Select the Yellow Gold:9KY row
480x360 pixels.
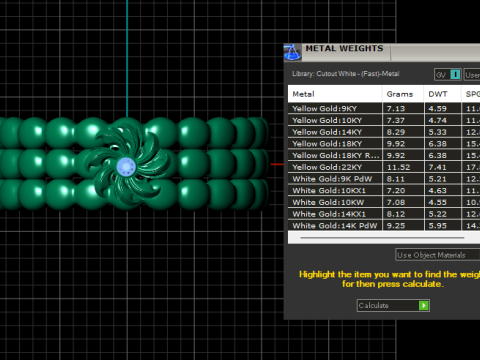[384, 108]
